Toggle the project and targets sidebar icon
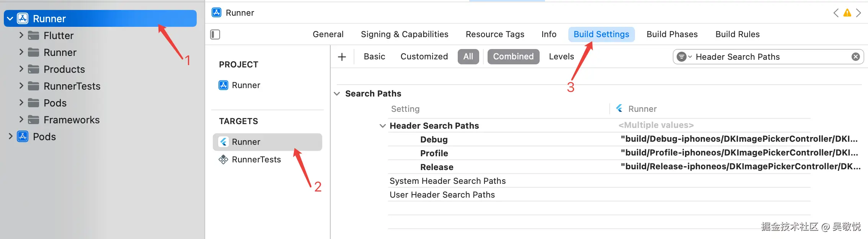 [215, 34]
